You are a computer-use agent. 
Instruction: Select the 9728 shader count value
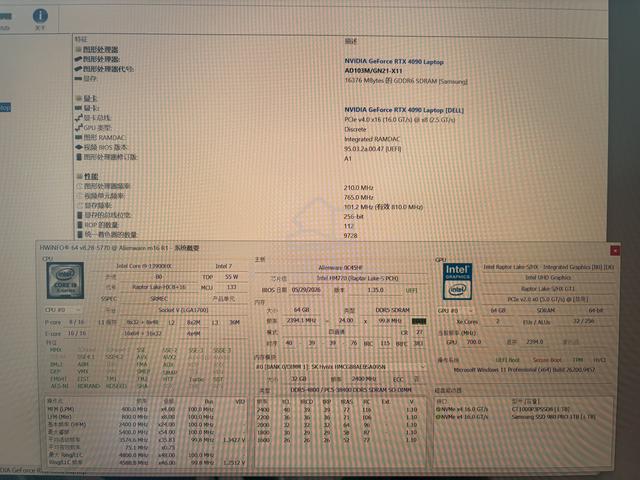(x=350, y=236)
